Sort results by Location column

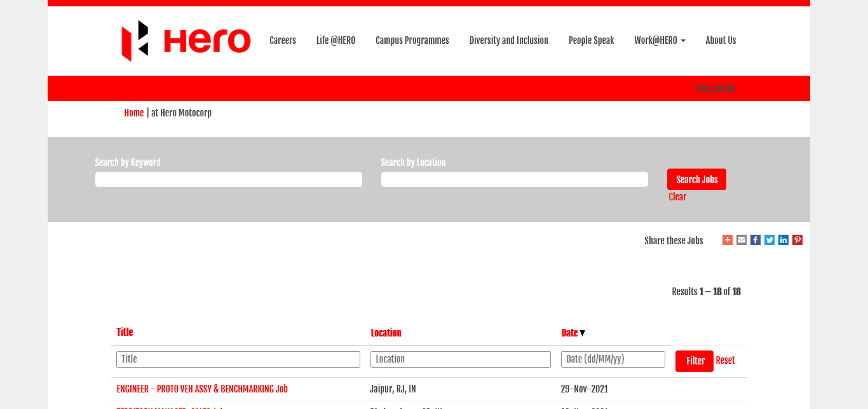pos(386,333)
